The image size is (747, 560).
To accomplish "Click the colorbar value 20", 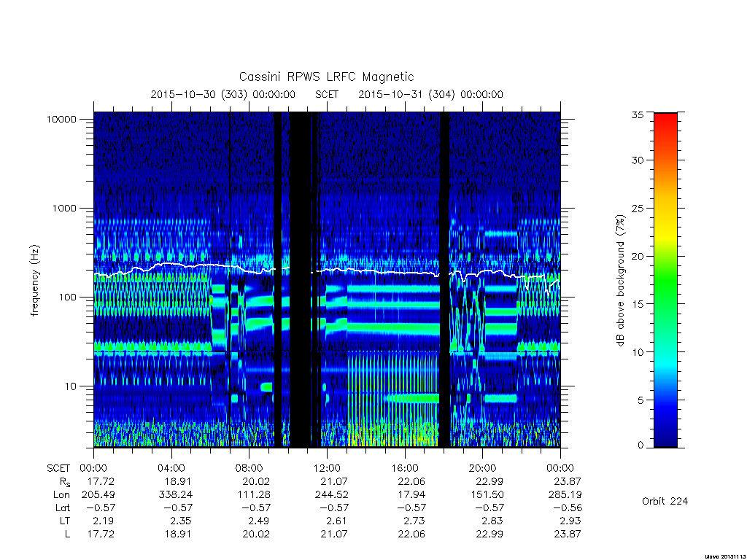I will point(638,256).
